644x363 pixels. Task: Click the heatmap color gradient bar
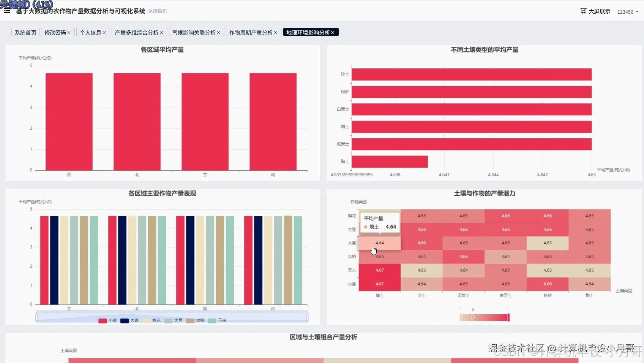484,317
